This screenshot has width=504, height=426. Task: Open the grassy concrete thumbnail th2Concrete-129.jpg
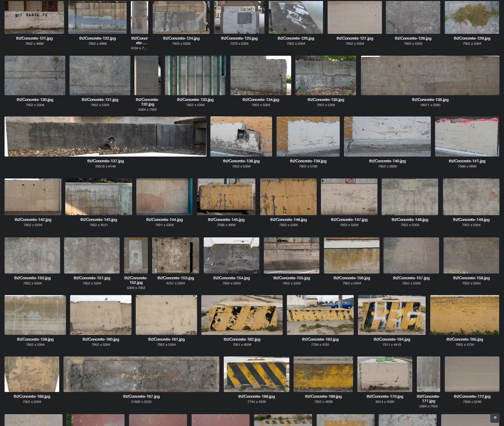click(472, 17)
